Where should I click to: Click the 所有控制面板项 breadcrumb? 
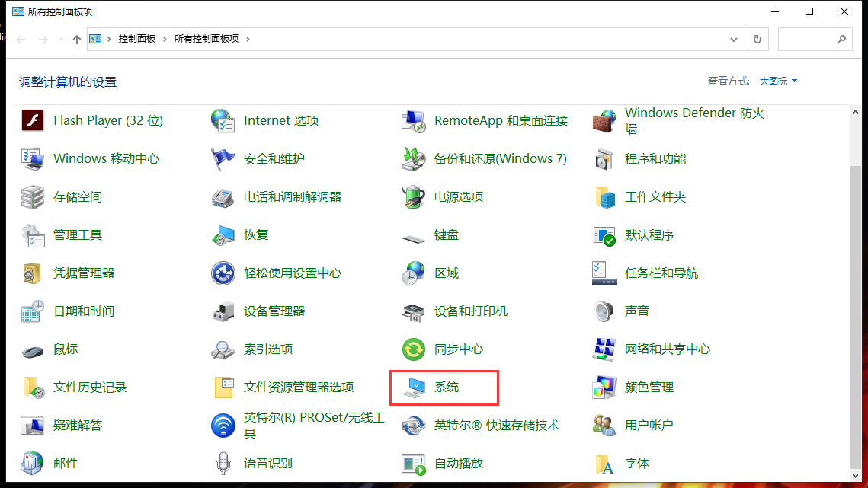click(207, 39)
